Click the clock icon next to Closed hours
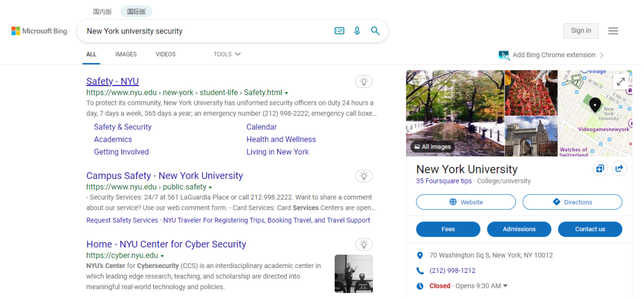The image size is (644, 299). pos(420,286)
